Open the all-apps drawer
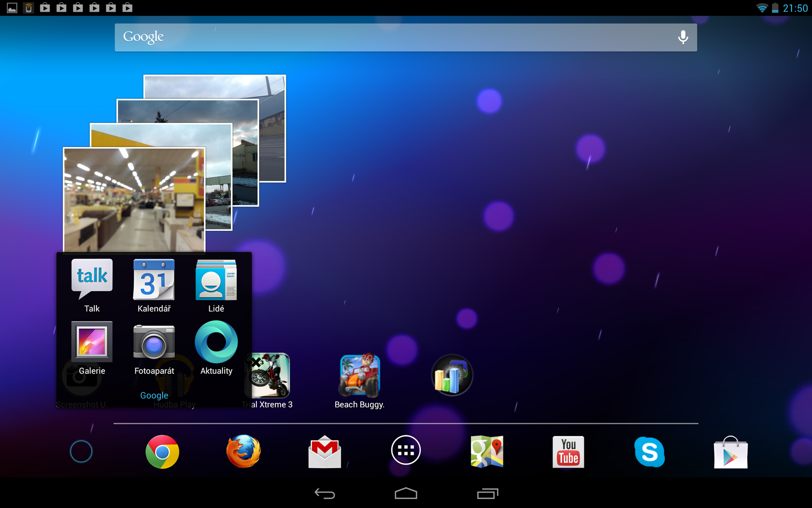Screen dimensions: 812x508 [x=406, y=450]
